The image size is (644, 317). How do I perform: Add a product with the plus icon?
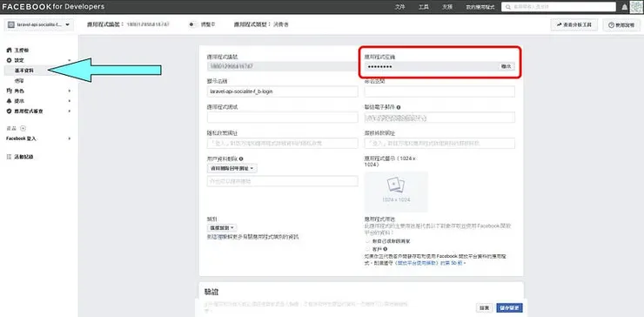point(23,128)
